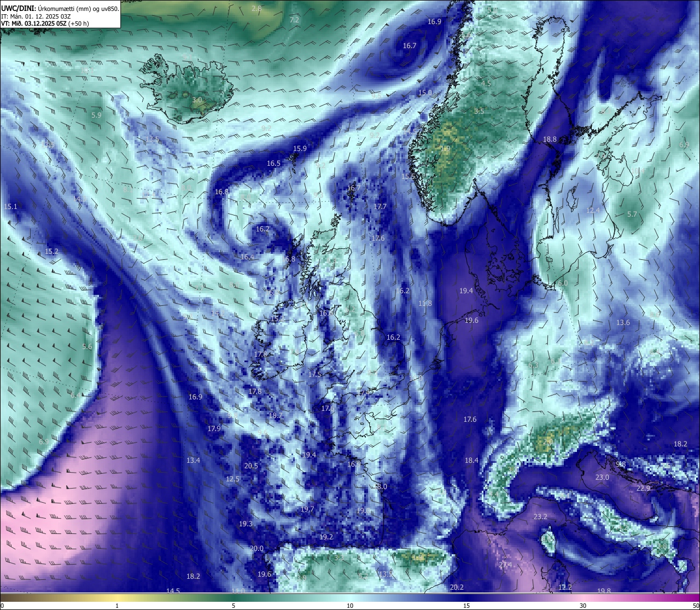The image size is (700, 610).
Task: Click the 12.5 value below 20.5
Action: coord(232,479)
